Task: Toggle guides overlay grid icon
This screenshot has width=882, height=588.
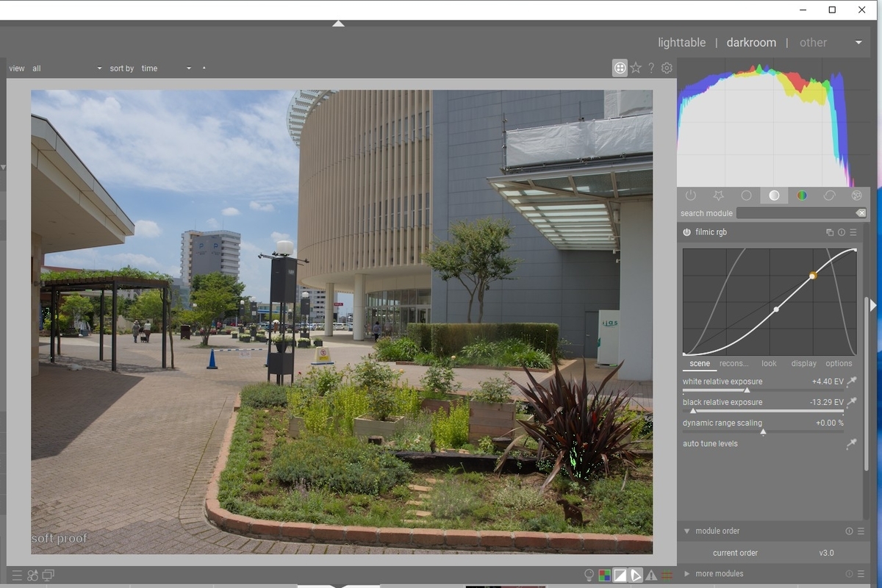Action: [x=667, y=576]
